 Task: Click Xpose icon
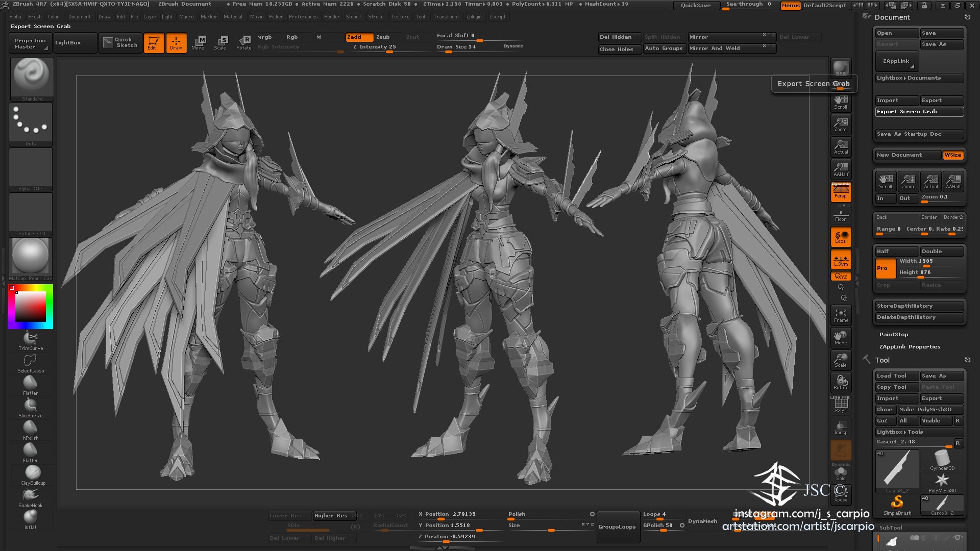[841, 495]
